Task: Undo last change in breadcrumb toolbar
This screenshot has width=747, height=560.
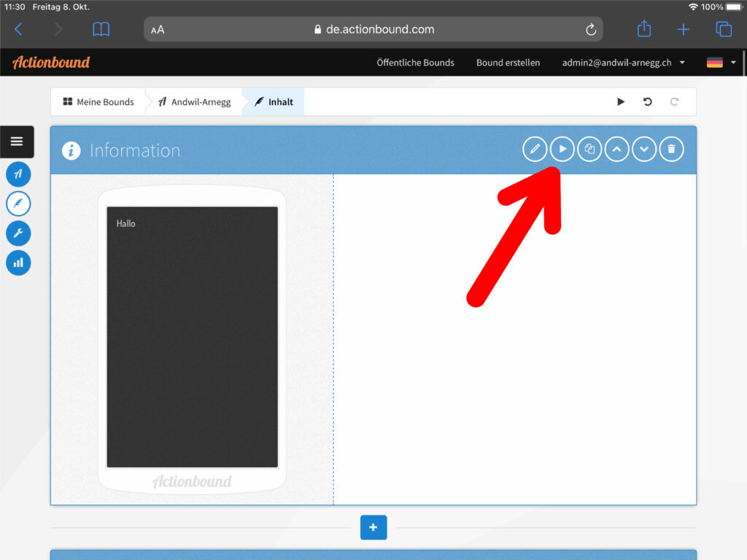Action: point(647,102)
